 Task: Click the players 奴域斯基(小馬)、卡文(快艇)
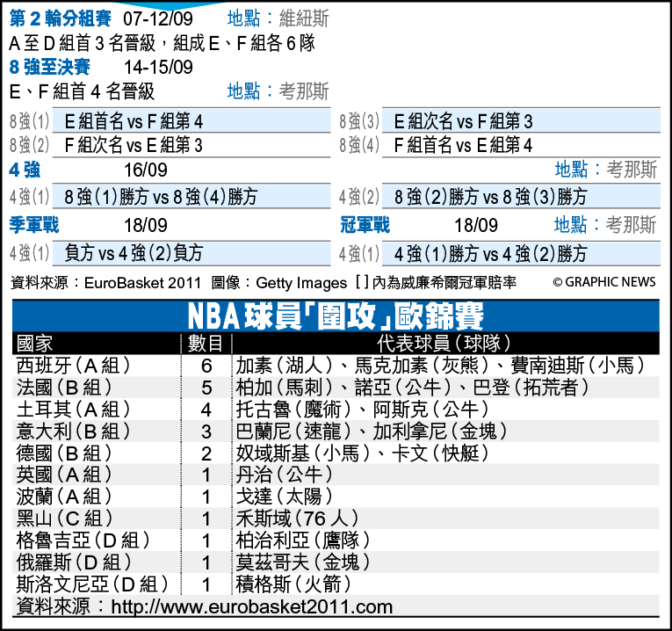point(363,453)
